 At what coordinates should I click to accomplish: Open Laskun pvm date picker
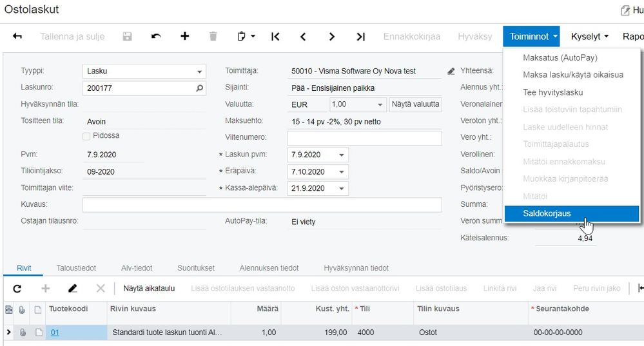click(x=341, y=155)
